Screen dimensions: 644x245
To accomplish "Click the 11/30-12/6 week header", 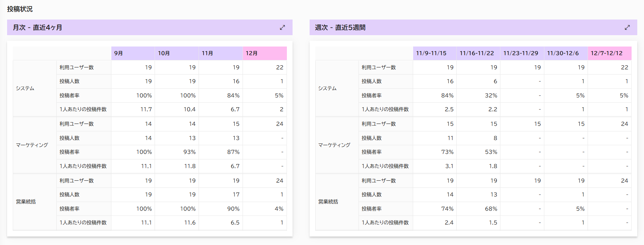I will [x=566, y=53].
